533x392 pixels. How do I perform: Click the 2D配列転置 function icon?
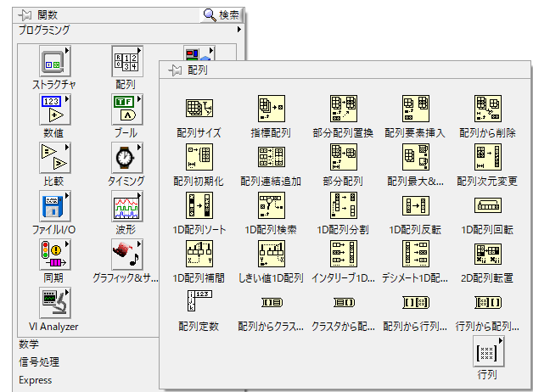[x=487, y=255]
